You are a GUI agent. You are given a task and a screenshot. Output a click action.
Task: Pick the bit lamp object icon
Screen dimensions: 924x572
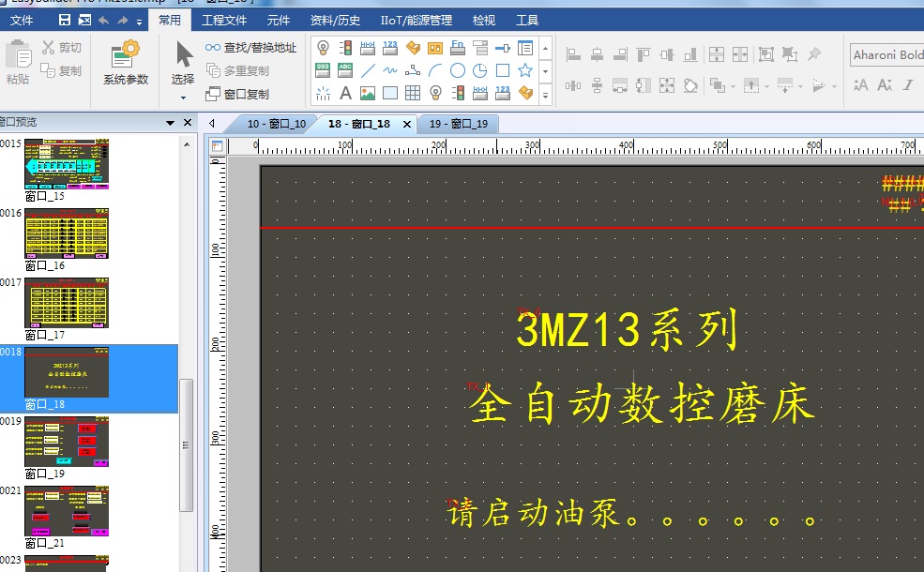pyautogui.click(x=323, y=48)
